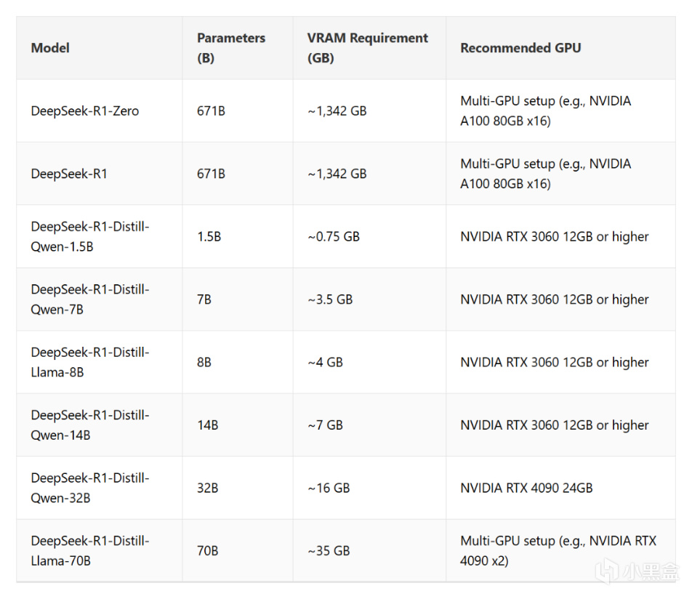
Task: Select the ~35 GB VRAM value
Action: coord(329,551)
